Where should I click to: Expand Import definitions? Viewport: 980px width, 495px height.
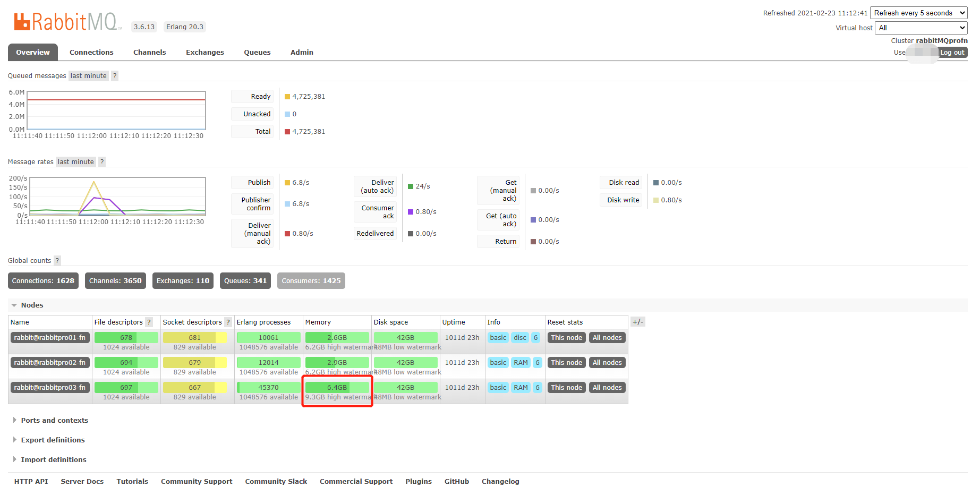pyautogui.click(x=49, y=460)
